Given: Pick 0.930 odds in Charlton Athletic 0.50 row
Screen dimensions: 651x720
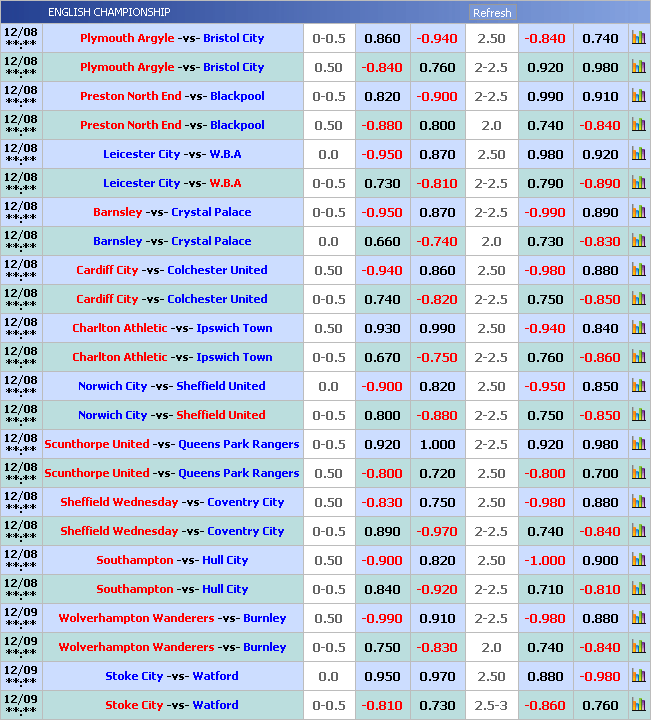Looking at the screenshot, I should pos(382,328).
